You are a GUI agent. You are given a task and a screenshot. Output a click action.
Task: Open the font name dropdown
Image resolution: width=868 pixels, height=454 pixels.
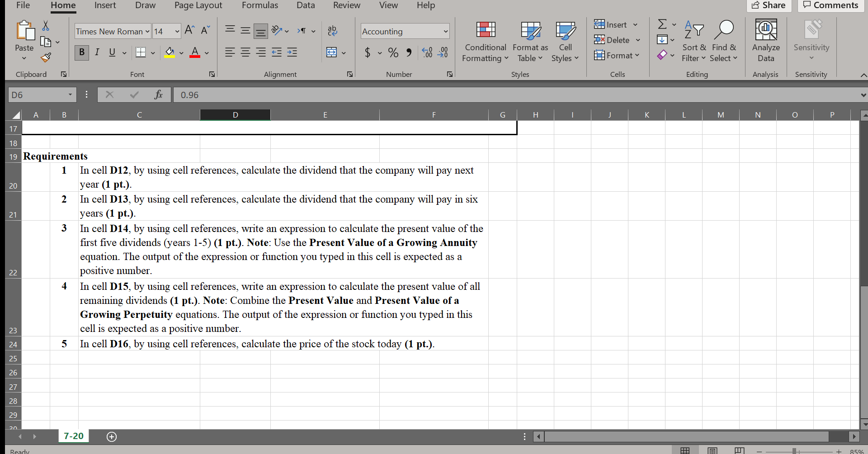point(148,31)
